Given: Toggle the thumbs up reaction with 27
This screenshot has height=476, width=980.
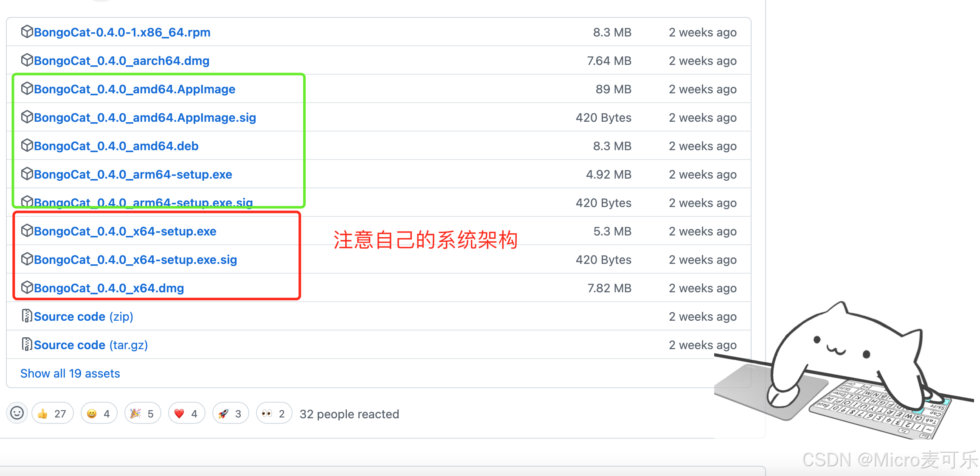Looking at the screenshot, I should (x=52, y=414).
